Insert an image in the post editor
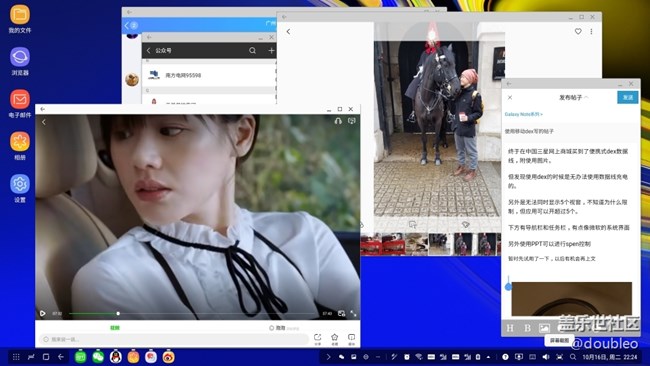 click(x=544, y=328)
